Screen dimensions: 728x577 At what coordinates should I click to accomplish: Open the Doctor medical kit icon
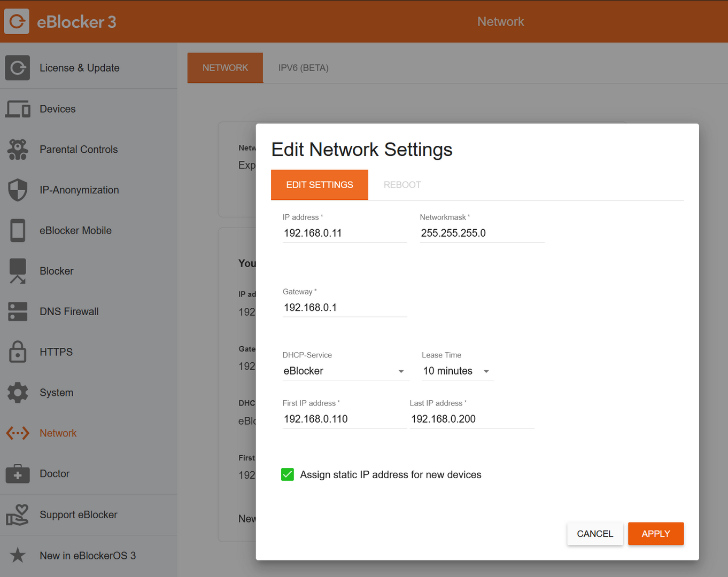pos(18,474)
